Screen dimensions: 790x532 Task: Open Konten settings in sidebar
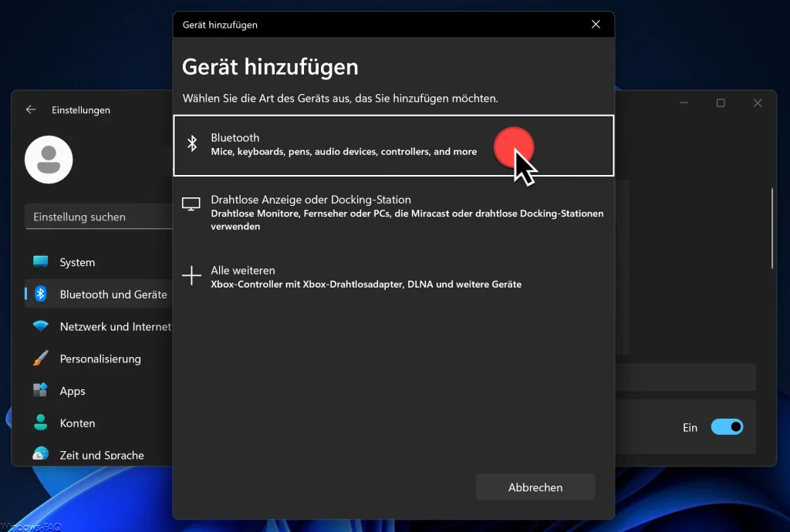click(99, 423)
